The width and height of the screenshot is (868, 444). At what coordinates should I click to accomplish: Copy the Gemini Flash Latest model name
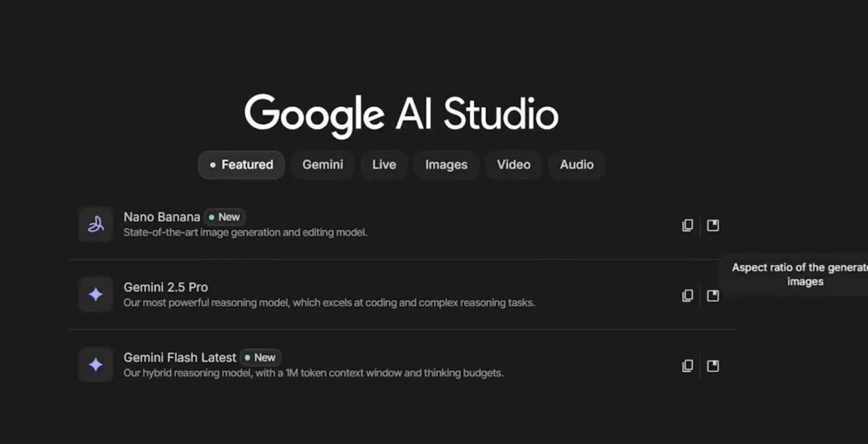pos(688,366)
